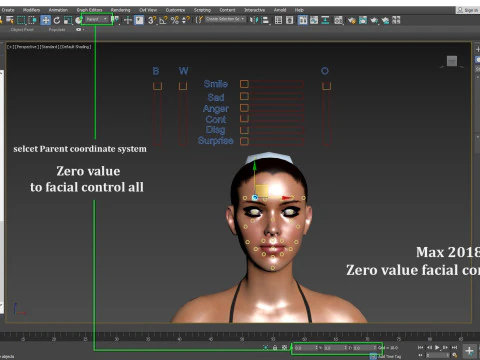This screenshot has width=480, height=360.
Task: Click Edit Named Selection Sets icon
Action: click(199, 20)
